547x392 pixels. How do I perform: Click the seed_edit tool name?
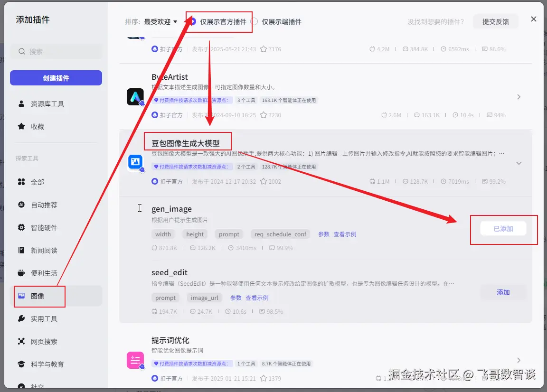click(x=170, y=272)
